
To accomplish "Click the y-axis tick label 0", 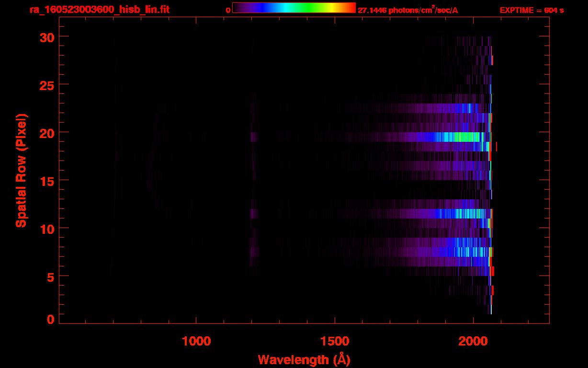I will 51,320.
